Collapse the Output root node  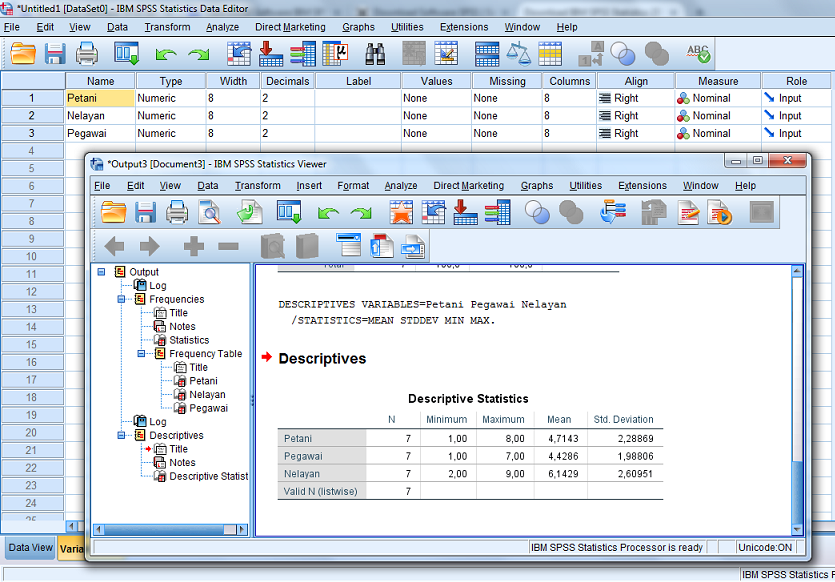[101, 272]
